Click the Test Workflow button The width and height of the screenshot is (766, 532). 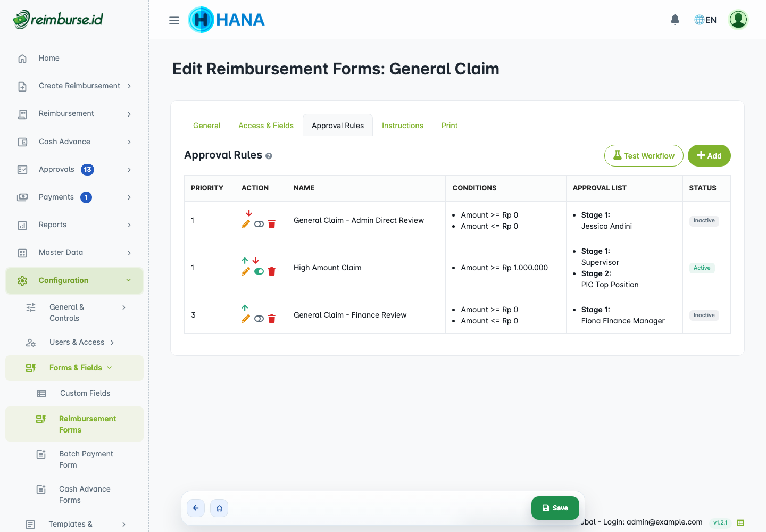point(644,156)
